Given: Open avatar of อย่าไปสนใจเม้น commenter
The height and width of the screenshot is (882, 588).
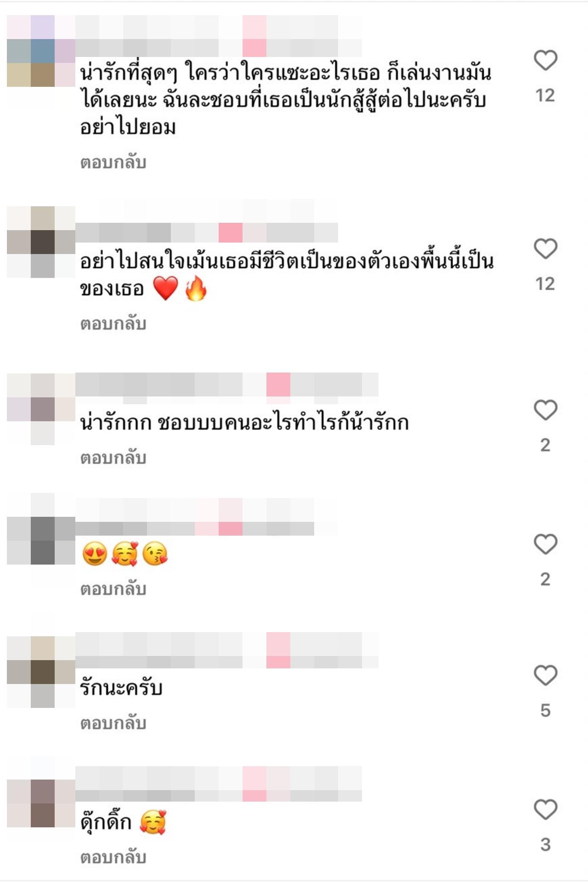Looking at the screenshot, I should coord(41,242).
